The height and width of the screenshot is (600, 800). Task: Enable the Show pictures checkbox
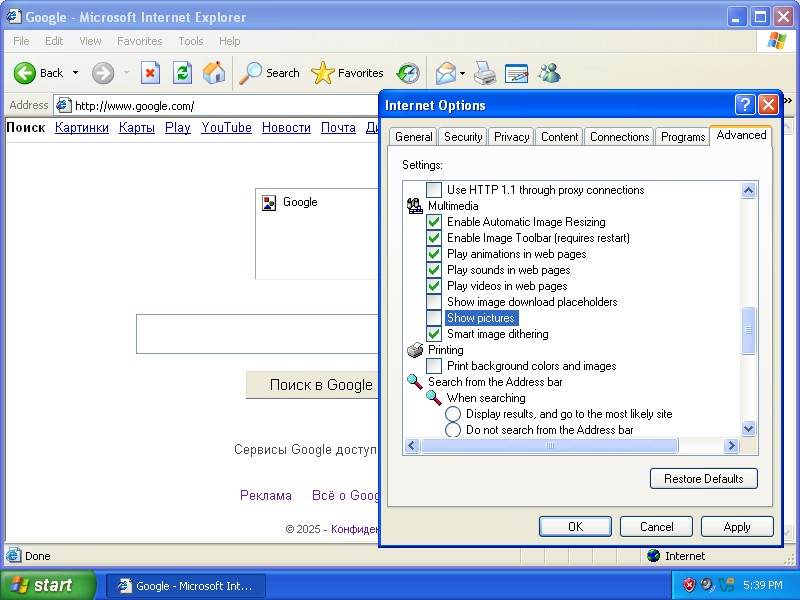click(x=434, y=318)
